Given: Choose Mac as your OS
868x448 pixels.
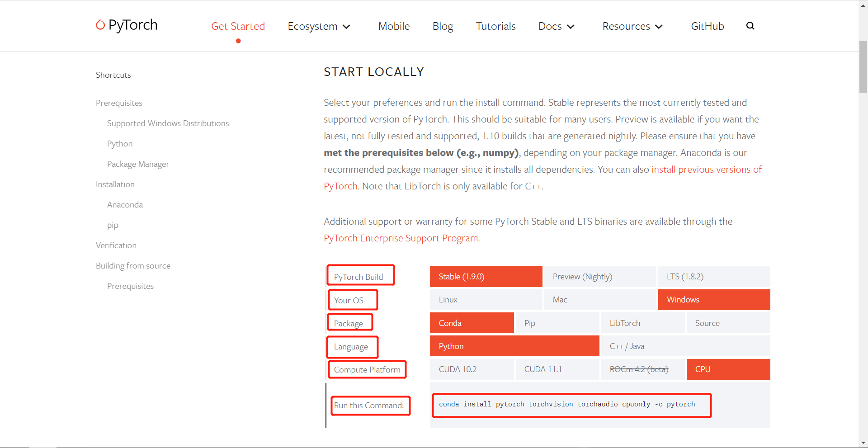Looking at the screenshot, I should (x=600, y=300).
